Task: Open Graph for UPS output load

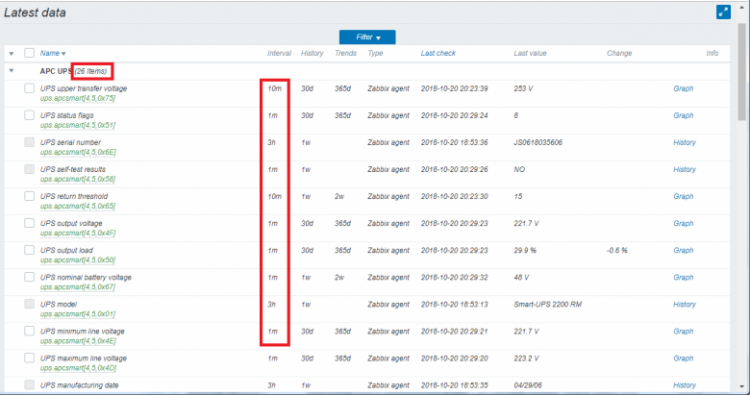Action: click(683, 251)
